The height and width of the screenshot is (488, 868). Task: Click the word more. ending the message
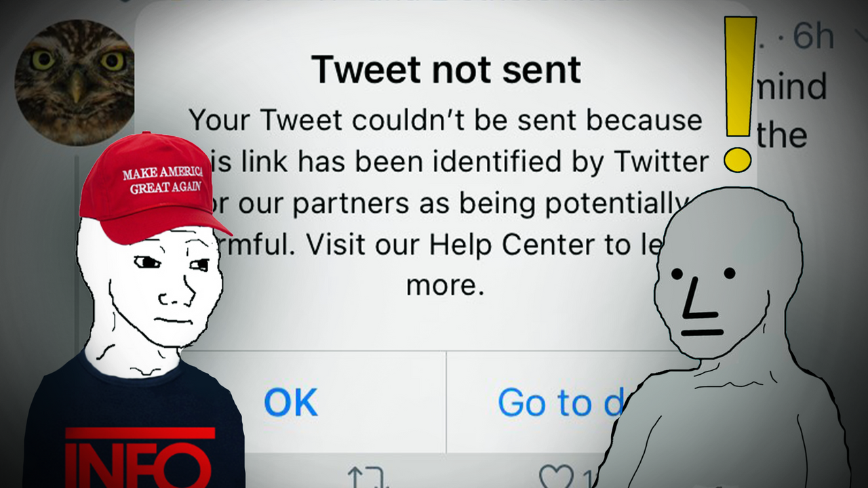point(445,285)
